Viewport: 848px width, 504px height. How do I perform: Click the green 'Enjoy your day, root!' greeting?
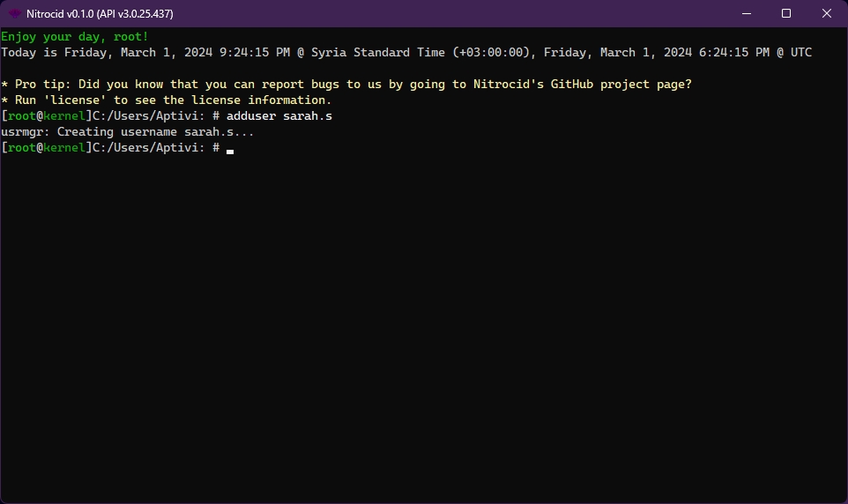(x=75, y=36)
